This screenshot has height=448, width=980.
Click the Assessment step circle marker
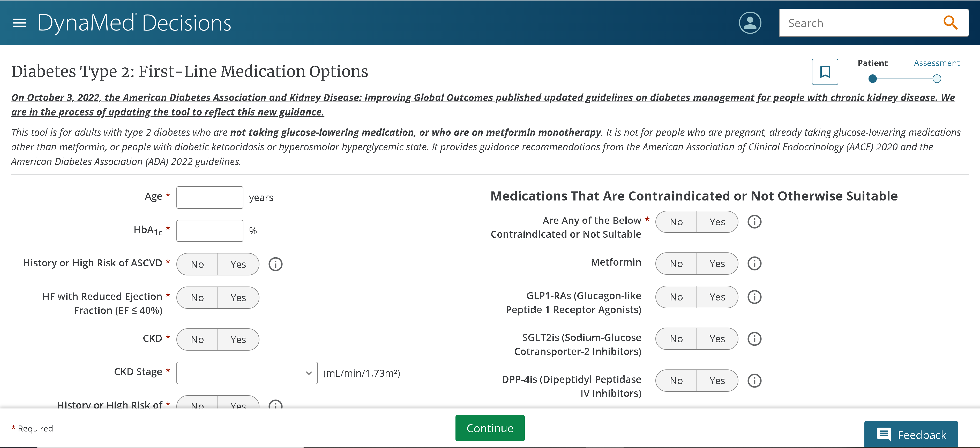(x=937, y=79)
